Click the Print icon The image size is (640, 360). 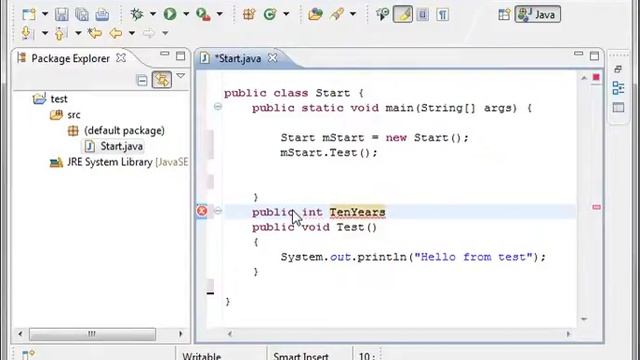point(102,15)
